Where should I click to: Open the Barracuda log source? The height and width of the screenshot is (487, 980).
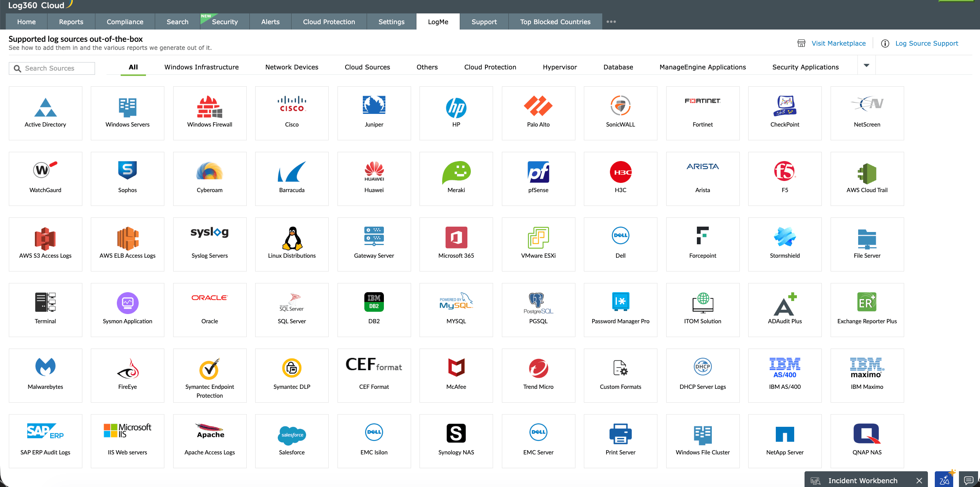[292, 179]
